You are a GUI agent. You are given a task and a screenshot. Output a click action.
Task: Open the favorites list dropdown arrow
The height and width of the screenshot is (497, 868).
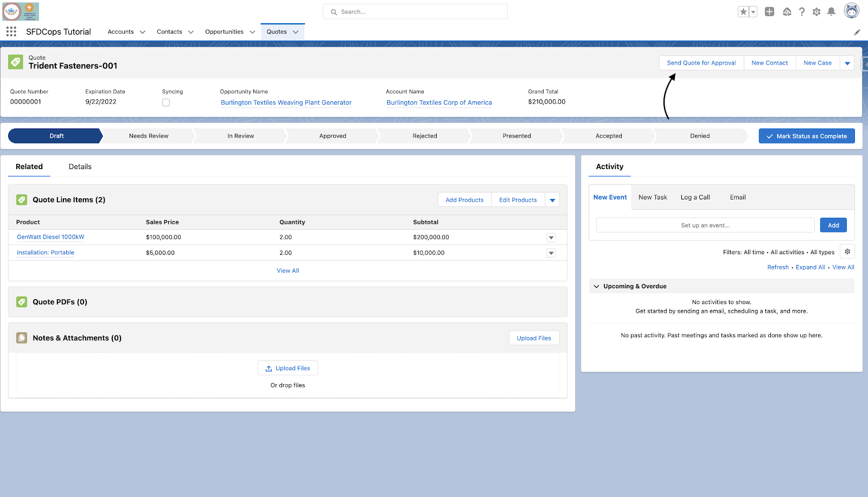coord(753,11)
